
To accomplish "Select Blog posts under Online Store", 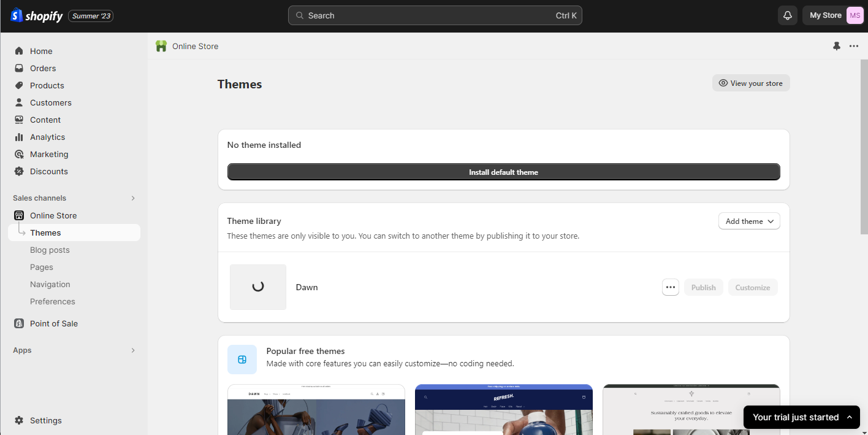I will (50, 250).
